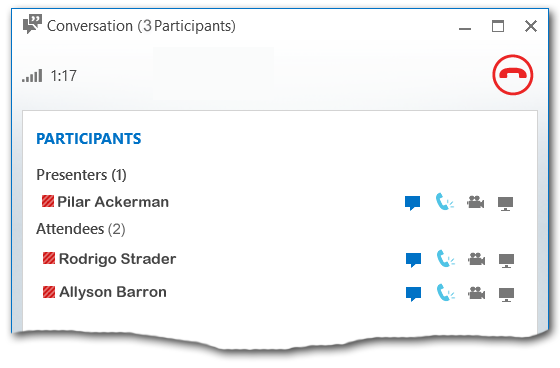560x368 pixels.
Task: Click Rodrigo Strader's screen sharing monitor icon
Action: click(506, 261)
